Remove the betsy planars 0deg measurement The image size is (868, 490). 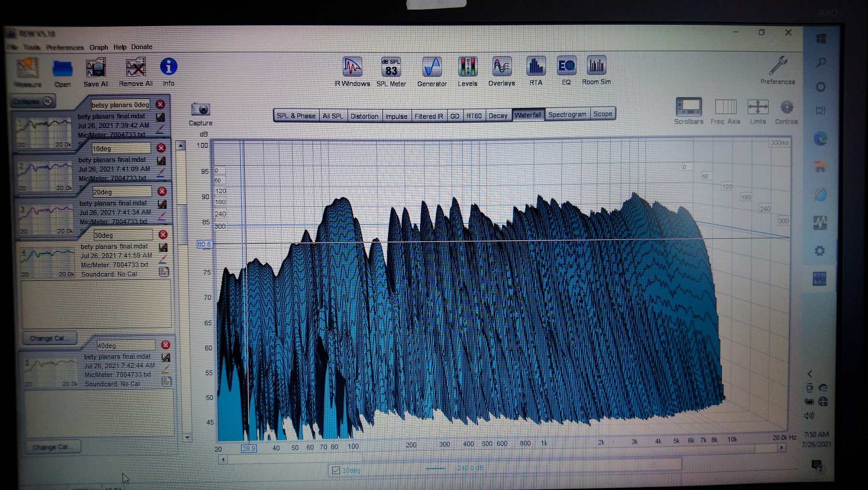(160, 104)
